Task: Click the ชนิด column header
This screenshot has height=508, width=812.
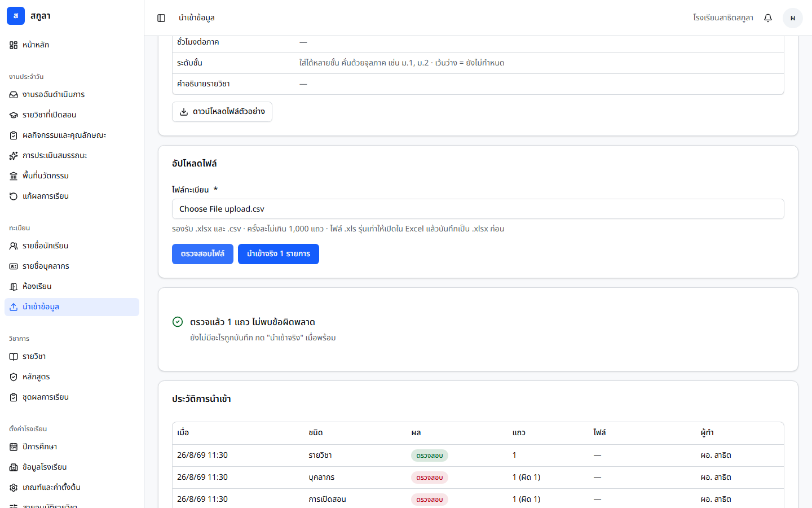Action: click(316, 433)
